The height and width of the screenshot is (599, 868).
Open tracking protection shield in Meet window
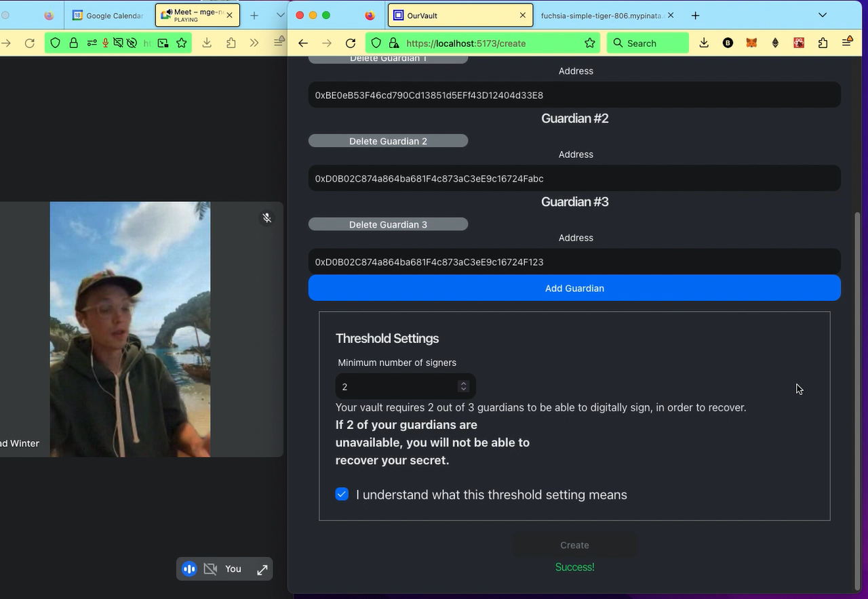point(56,43)
